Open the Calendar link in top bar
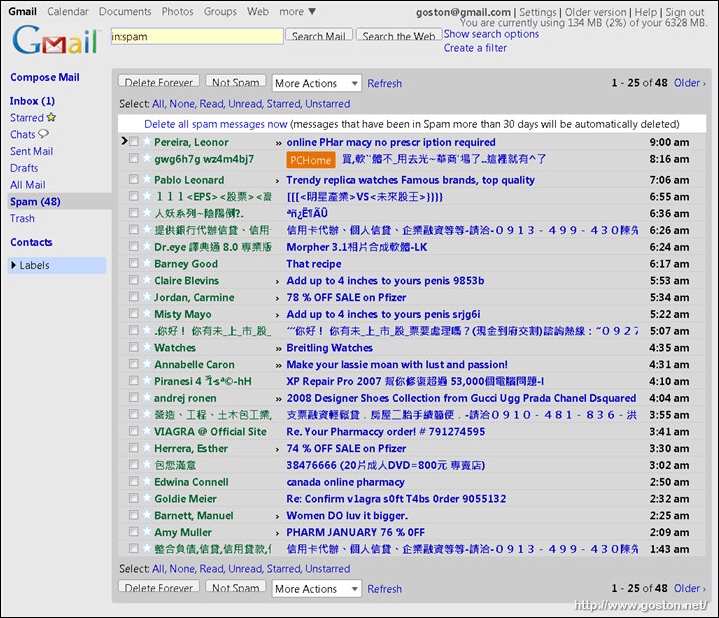Viewport: 719px width, 618px height. [68, 11]
